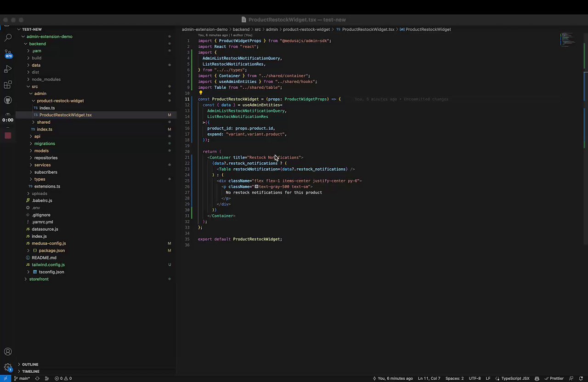Collapse the product-restock-widget folder

pyautogui.click(x=60, y=101)
